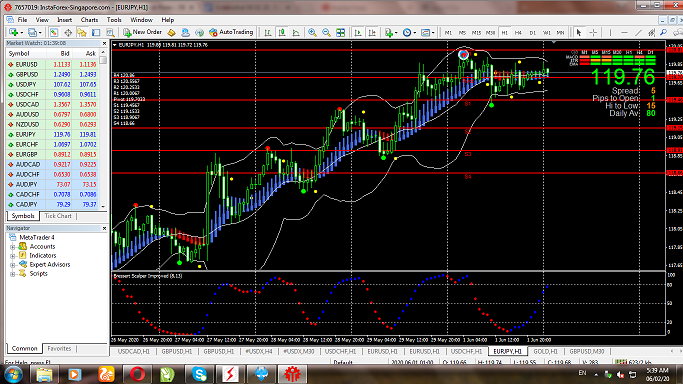Screen dimensions: 683x384
Task: Select the Crosshair tool
Action: point(593,32)
